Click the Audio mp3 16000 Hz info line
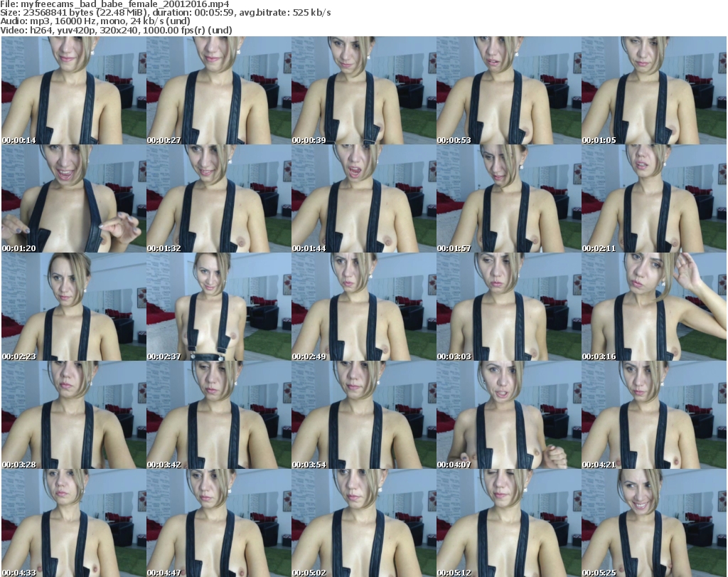 pos(95,21)
